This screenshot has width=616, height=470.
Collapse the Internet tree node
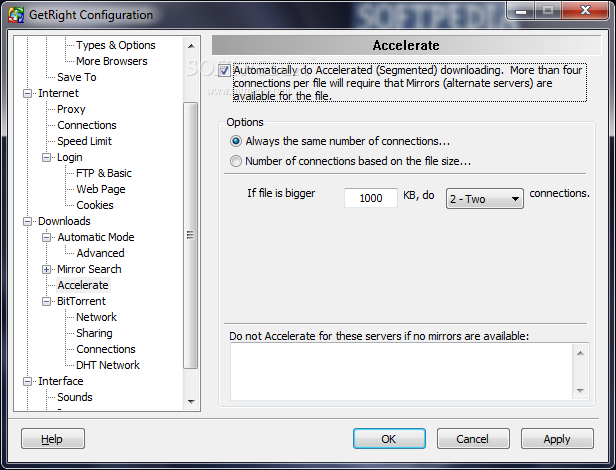click(28, 94)
